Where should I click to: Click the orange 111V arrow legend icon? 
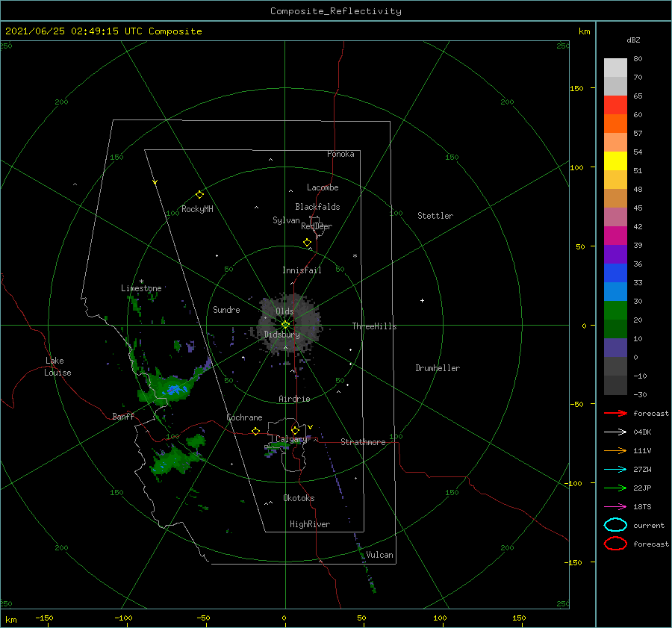[615, 450]
